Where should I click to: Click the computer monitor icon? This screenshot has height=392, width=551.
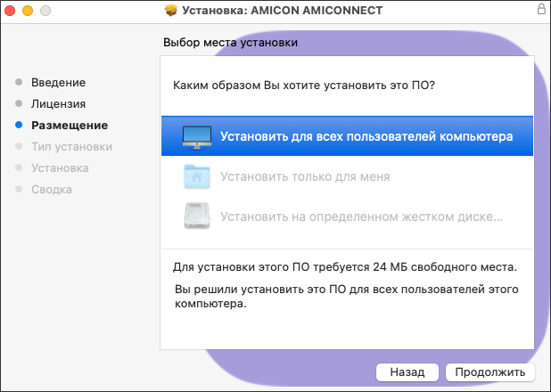[x=196, y=136]
